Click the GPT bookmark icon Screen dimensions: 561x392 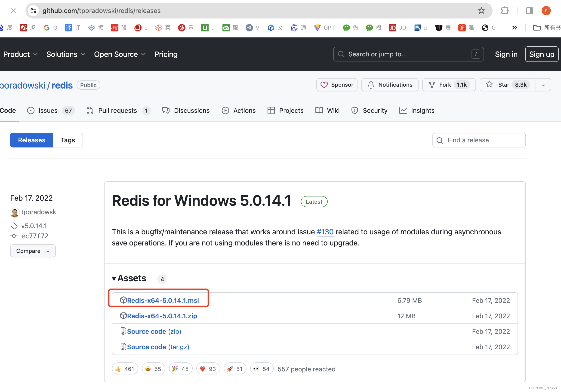tap(317, 28)
